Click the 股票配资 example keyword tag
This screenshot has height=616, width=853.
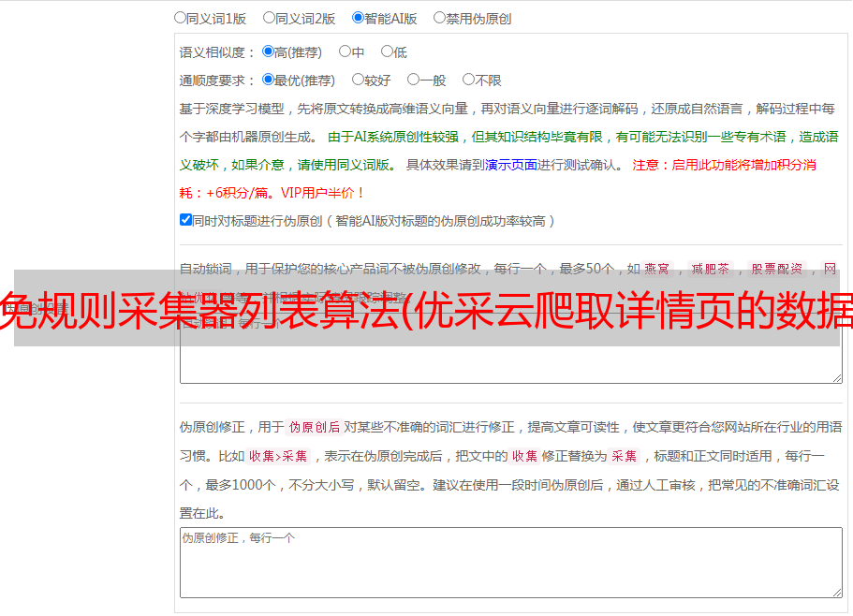point(777,269)
